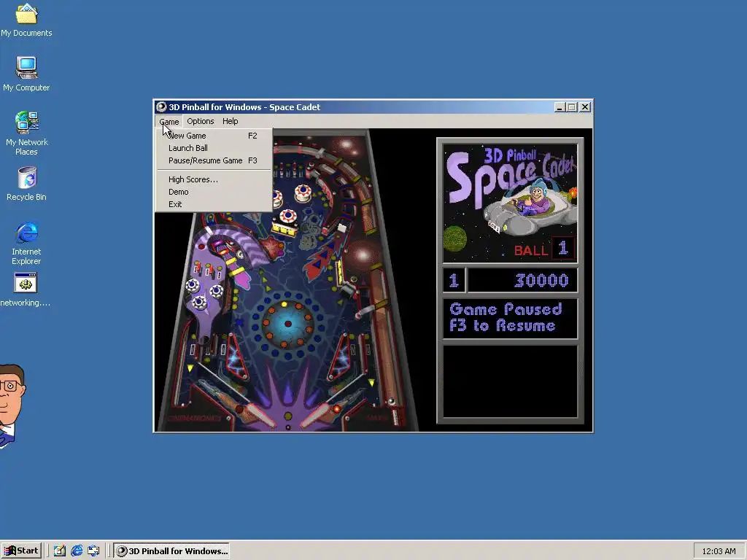Click the third quick launch icon
Viewport: 747px width, 560px height.
[93, 551]
